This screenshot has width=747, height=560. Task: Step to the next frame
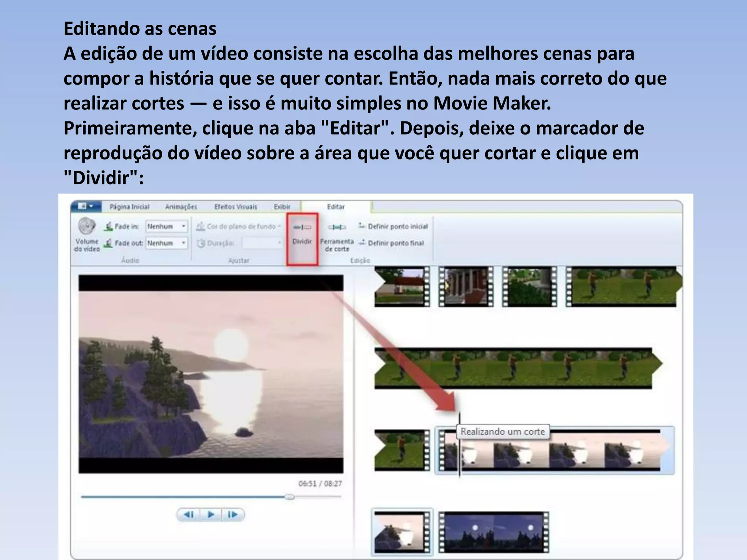coord(233,514)
